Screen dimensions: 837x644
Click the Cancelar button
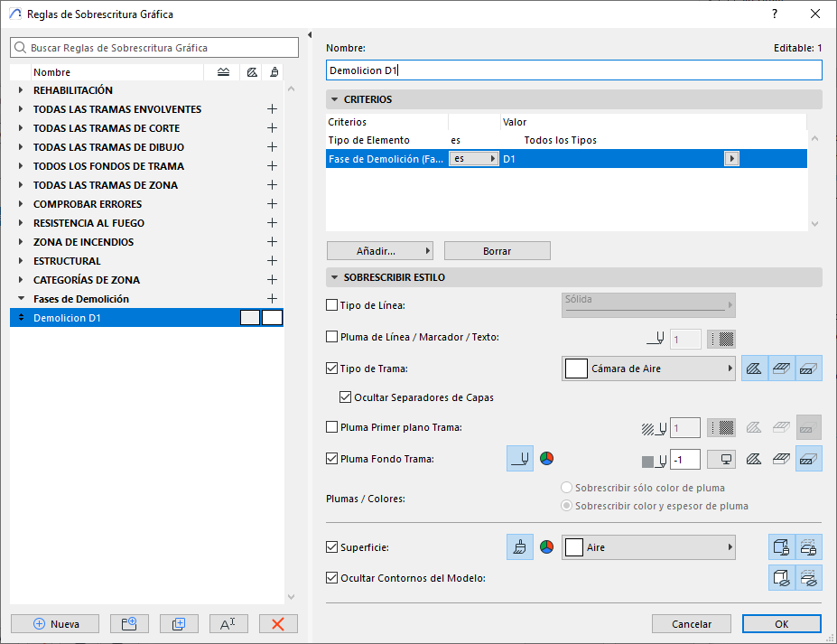click(692, 623)
